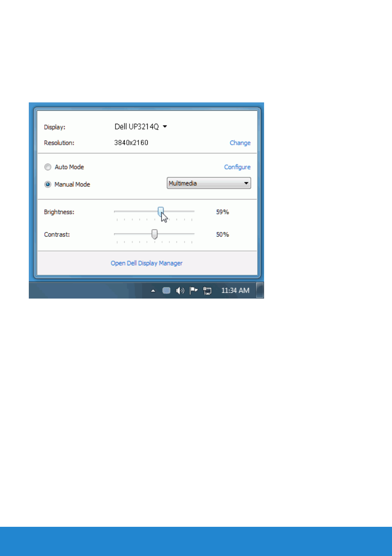The height and width of the screenshot is (556, 392).
Task: Click the Show desktop strip on the taskbar
Action: point(260,290)
